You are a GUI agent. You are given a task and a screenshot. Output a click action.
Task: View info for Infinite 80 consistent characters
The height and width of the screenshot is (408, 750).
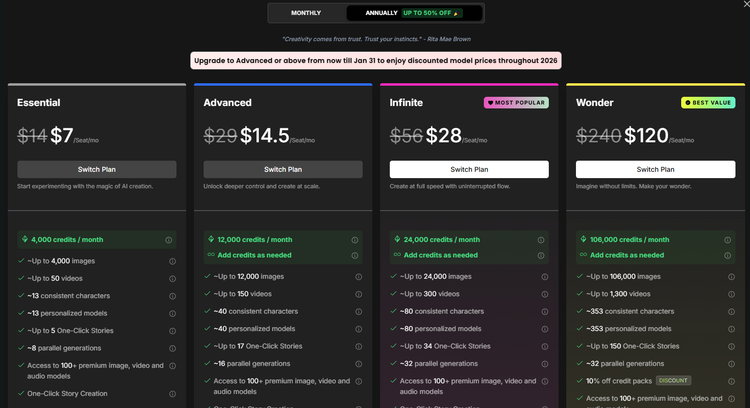pyautogui.click(x=544, y=311)
